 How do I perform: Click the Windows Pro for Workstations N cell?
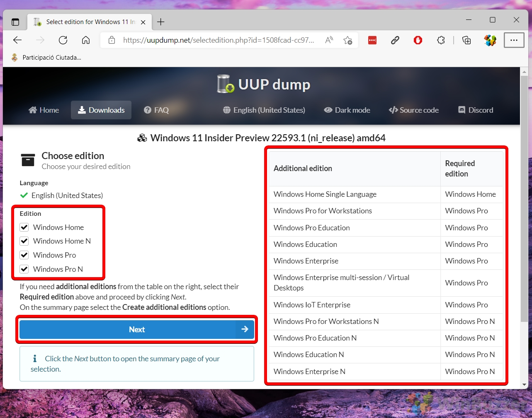[x=355, y=321]
